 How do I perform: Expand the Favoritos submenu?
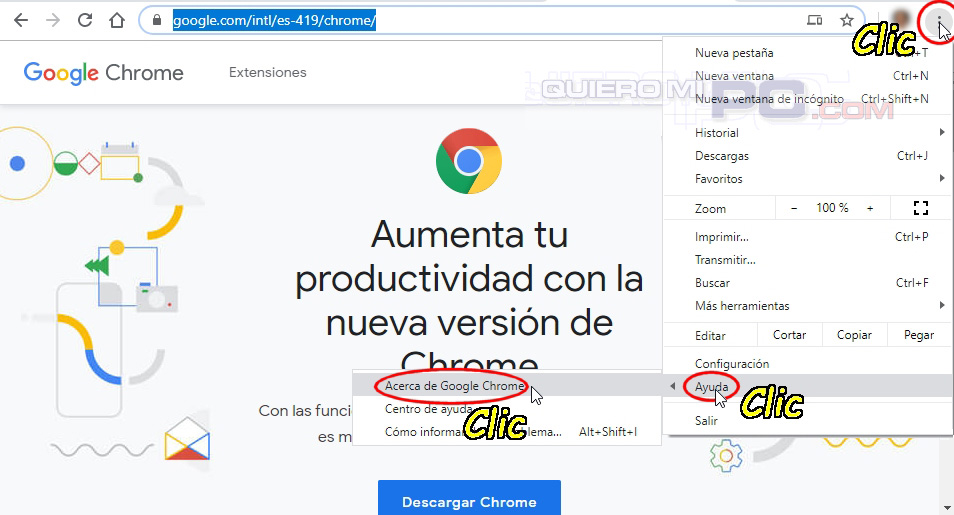point(808,179)
